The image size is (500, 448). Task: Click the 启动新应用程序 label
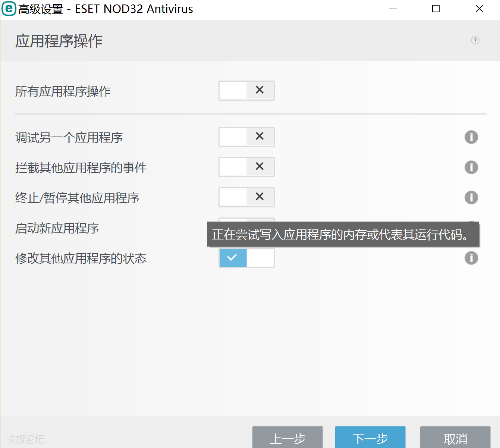(57, 228)
